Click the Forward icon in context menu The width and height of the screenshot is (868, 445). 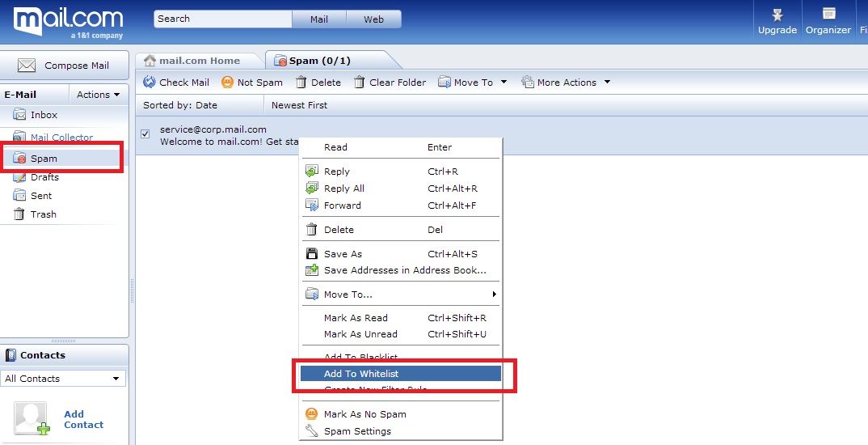pyautogui.click(x=312, y=205)
